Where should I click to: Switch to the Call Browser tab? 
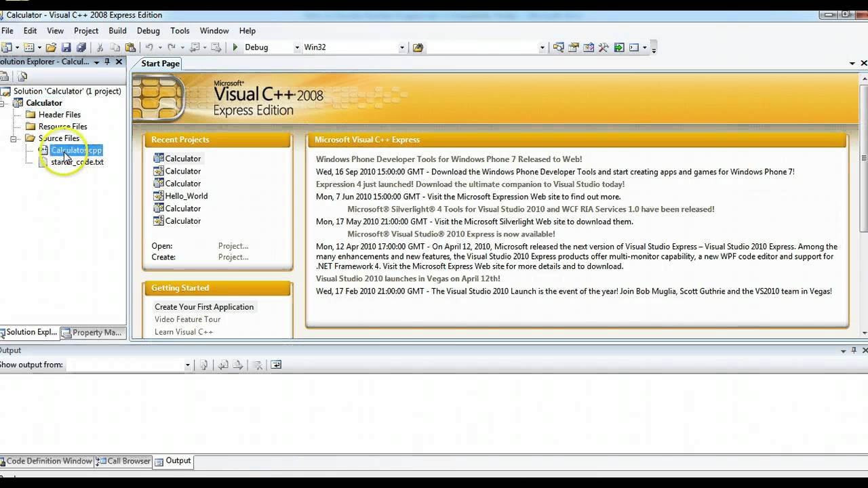point(124,461)
